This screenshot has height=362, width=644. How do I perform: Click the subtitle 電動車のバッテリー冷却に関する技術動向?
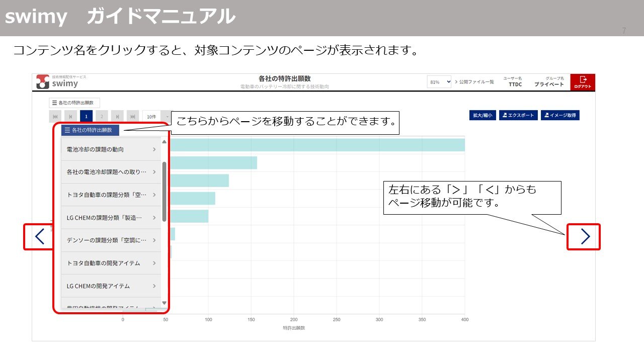[x=284, y=87]
